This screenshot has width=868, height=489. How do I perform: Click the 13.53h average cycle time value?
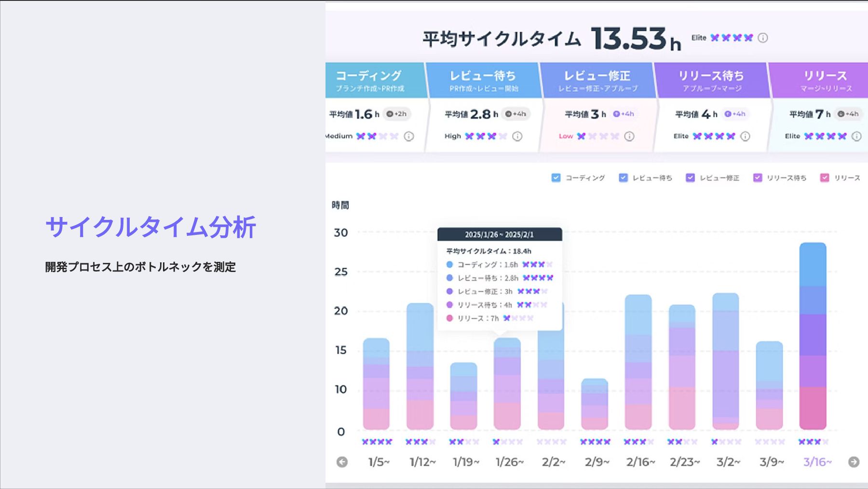[x=636, y=39]
